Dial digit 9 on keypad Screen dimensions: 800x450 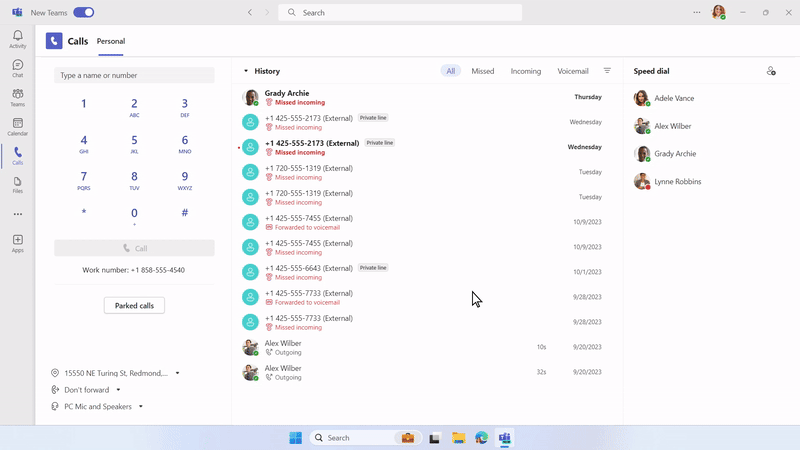pyautogui.click(x=185, y=180)
